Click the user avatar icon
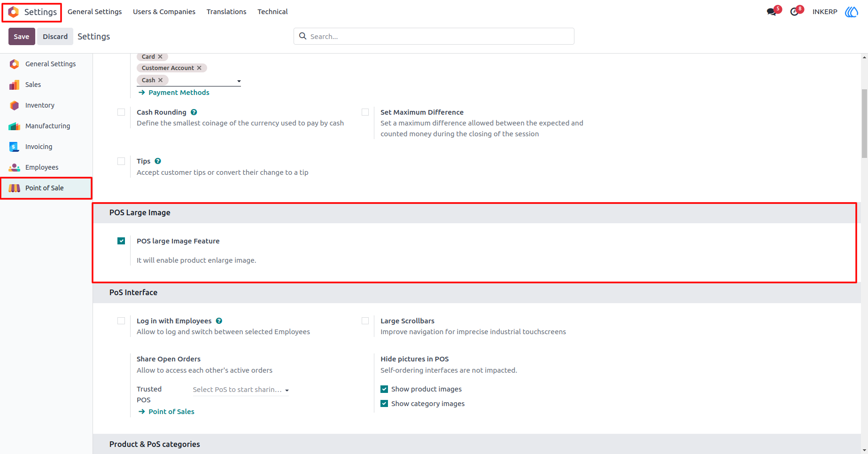Viewport: 868px width, 454px height. click(x=852, y=12)
